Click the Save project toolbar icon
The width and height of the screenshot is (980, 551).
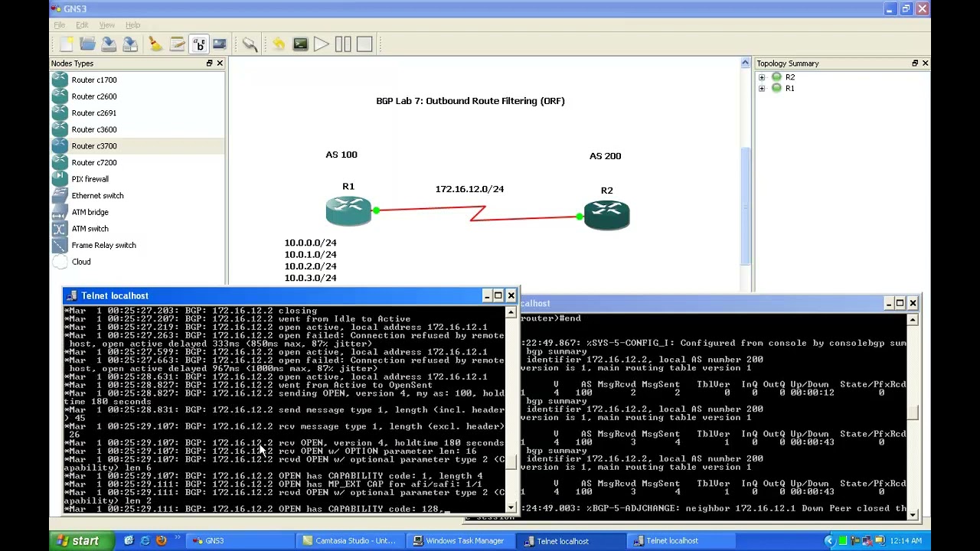(109, 44)
